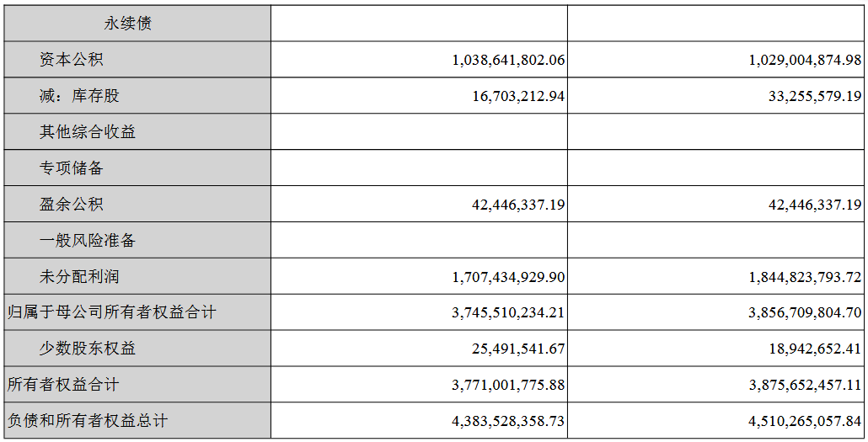Viewport: 868px width, 442px height.
Task: Click the 专项储备 row label
Action: [72, 168]
